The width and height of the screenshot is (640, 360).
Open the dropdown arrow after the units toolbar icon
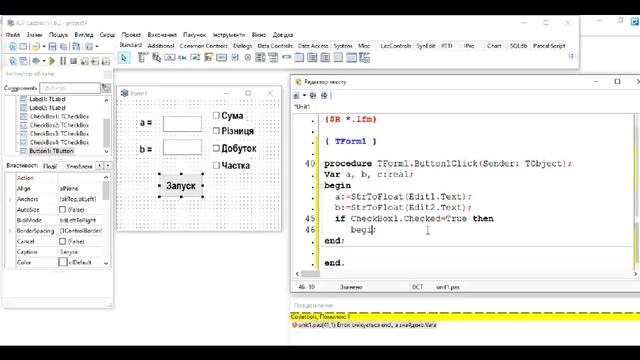97,47
